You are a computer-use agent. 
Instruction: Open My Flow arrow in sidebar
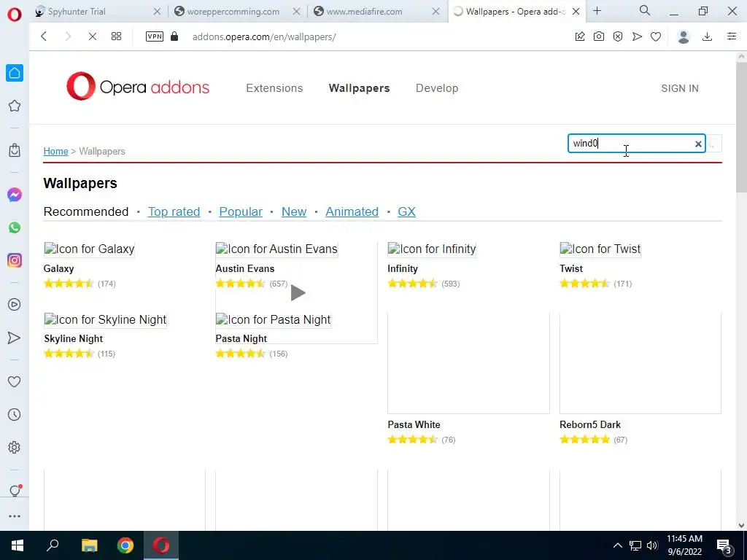[x=15, y=338]
